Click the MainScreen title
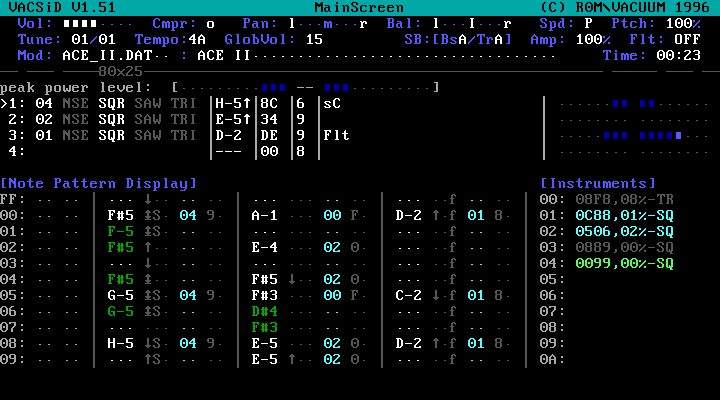This screenshot has height=400, width=720. (359, 7)
